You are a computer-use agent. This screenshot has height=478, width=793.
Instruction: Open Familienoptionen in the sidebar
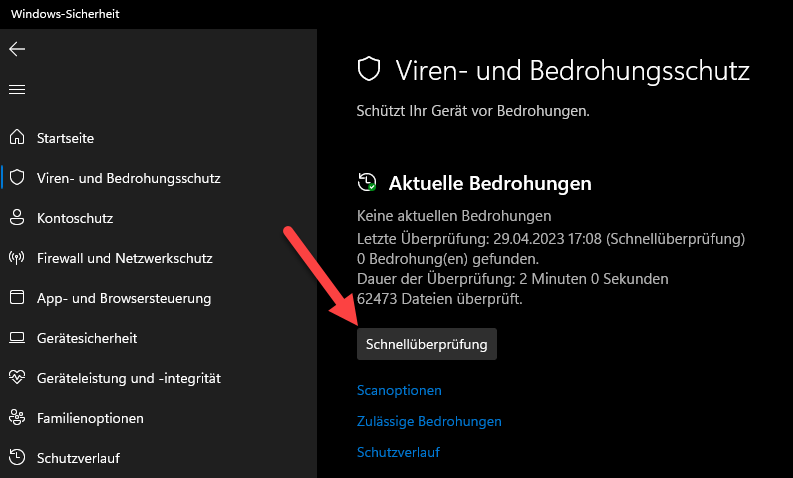tap(90, 418)
